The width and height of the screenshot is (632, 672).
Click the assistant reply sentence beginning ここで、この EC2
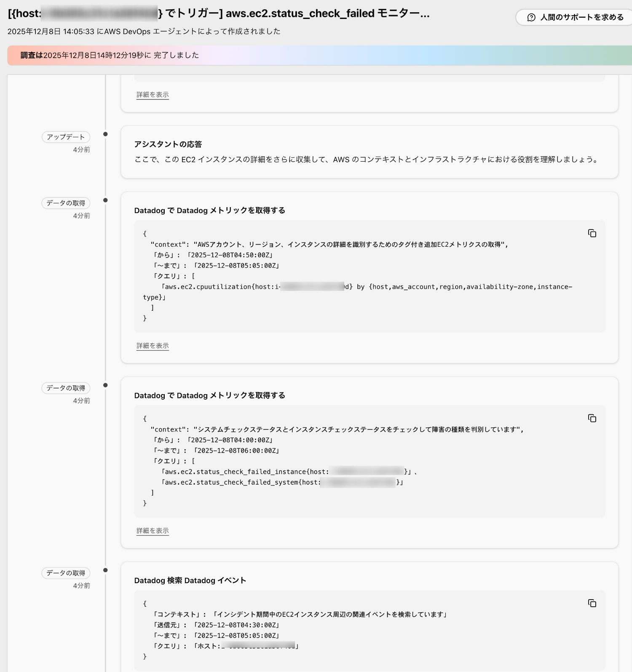(367, 160)
